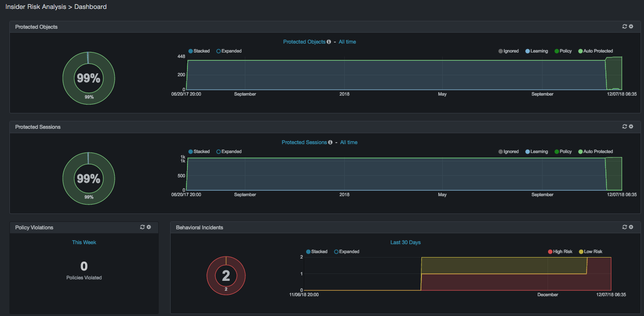Toggle High Risk legend color in incidents chart
The image size is (644, 316).
[x=550, y=252]
